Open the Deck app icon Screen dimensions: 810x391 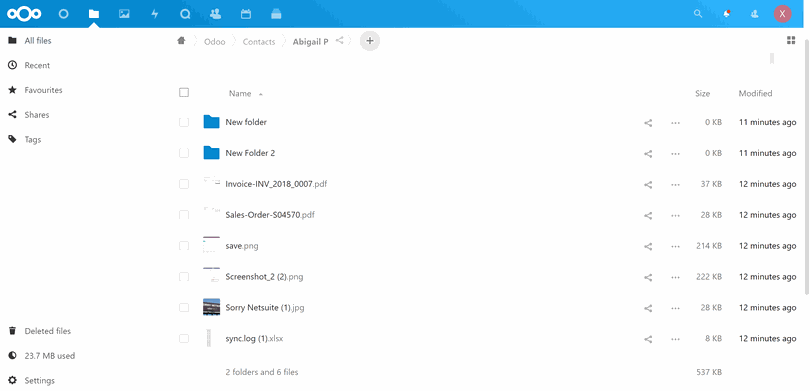click(x=276, y=14)
